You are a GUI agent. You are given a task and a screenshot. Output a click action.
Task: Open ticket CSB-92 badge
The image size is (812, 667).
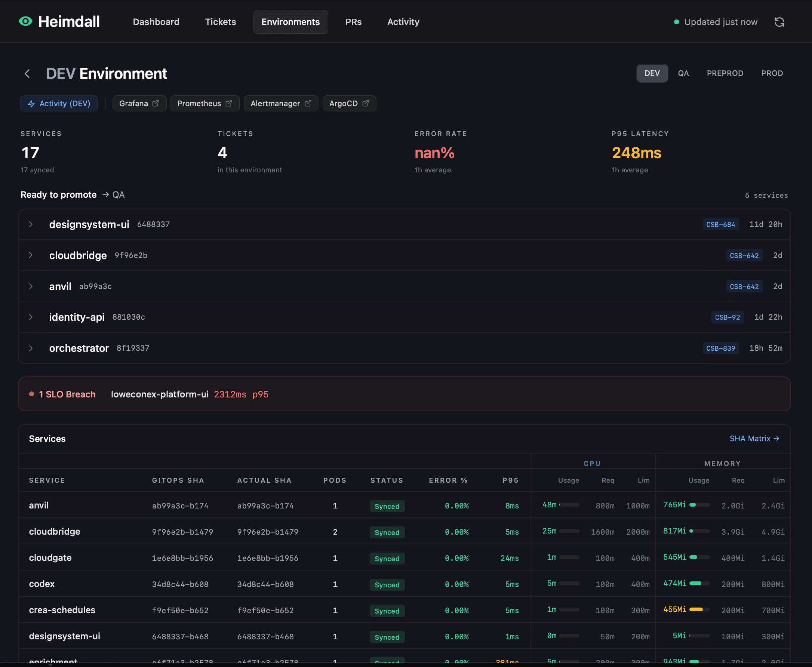tap(727, 317)
